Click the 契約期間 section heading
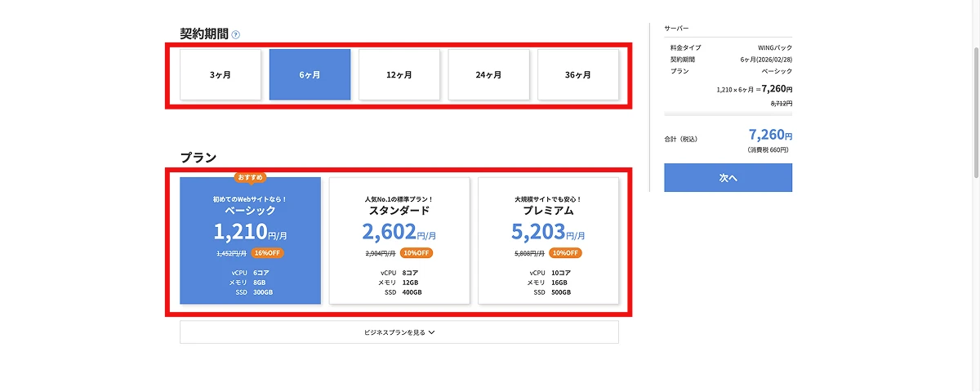 [204, 34]
